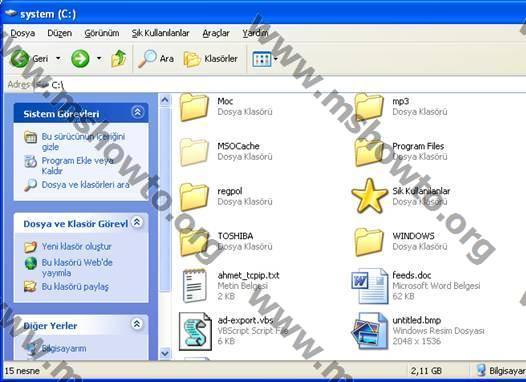Click Bu klasörü paylaş link
The image size is (526, 382).
point(75,287)
